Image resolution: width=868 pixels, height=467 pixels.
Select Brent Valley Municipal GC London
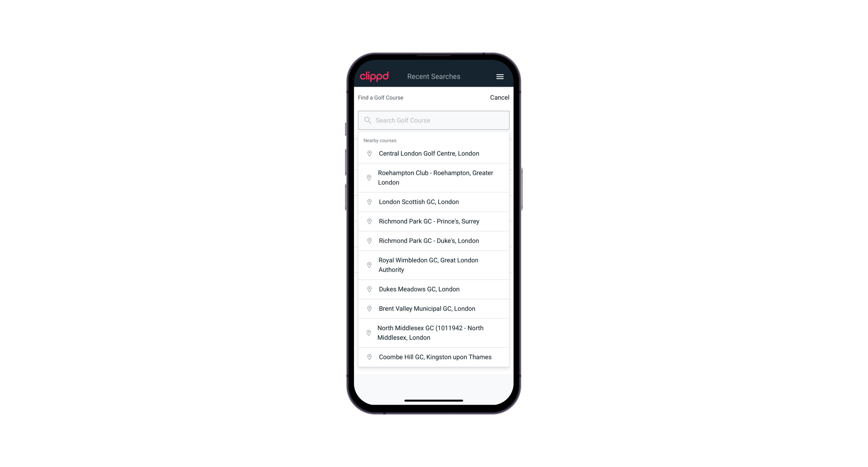click(434, 308)
